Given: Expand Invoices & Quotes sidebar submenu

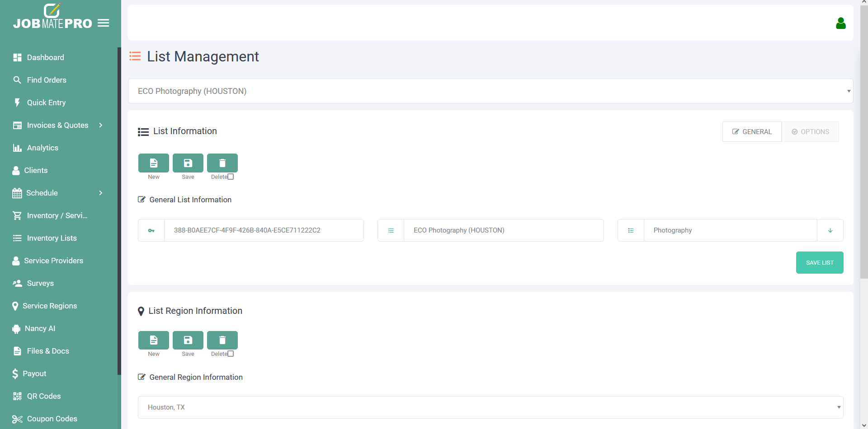Looking at the screenshot, I should tap(101, 125).
